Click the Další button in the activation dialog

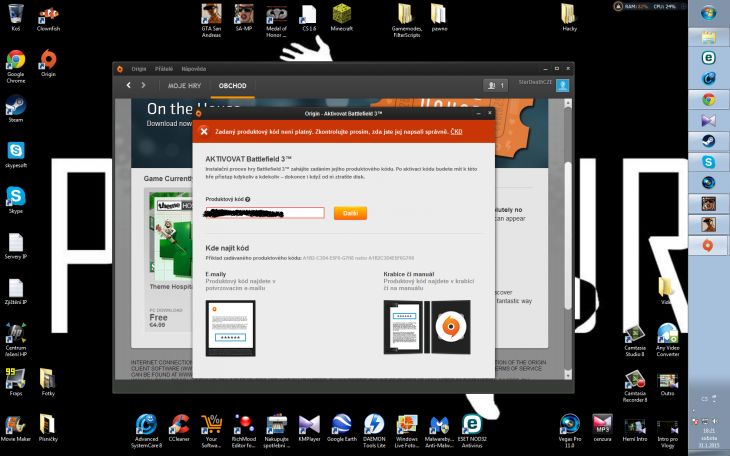tap(350, 213)
